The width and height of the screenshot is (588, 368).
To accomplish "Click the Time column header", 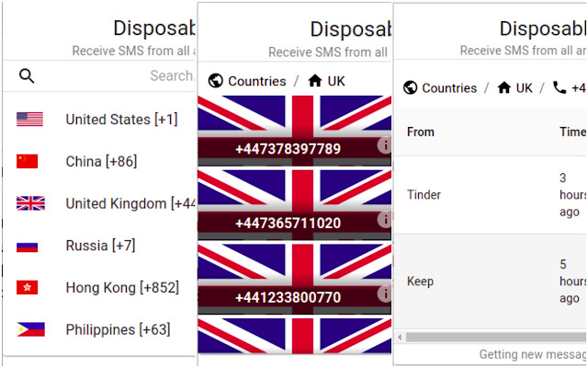I will (571, 132).
